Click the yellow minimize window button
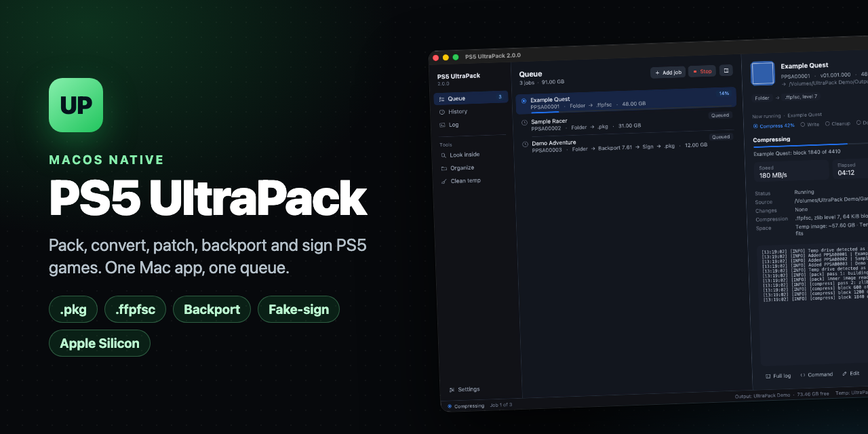The width and height of the screenshot is (868, 434). [x=446, y=58]
